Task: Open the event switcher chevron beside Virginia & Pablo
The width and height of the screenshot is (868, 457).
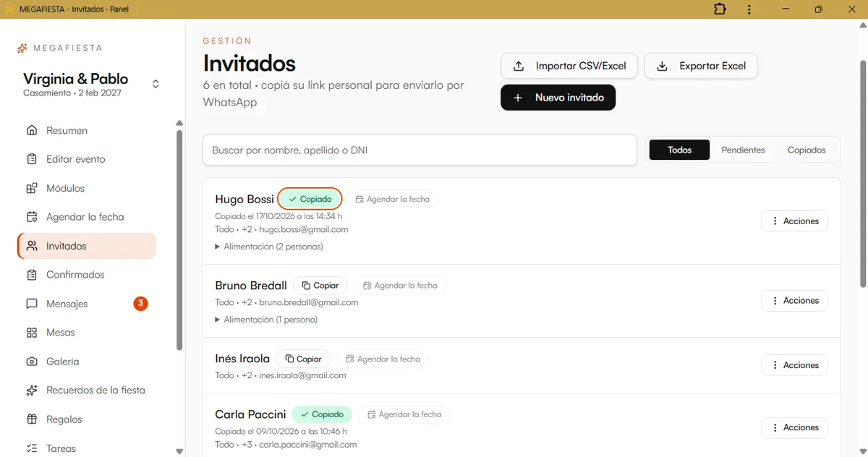Action: (156, 84)
